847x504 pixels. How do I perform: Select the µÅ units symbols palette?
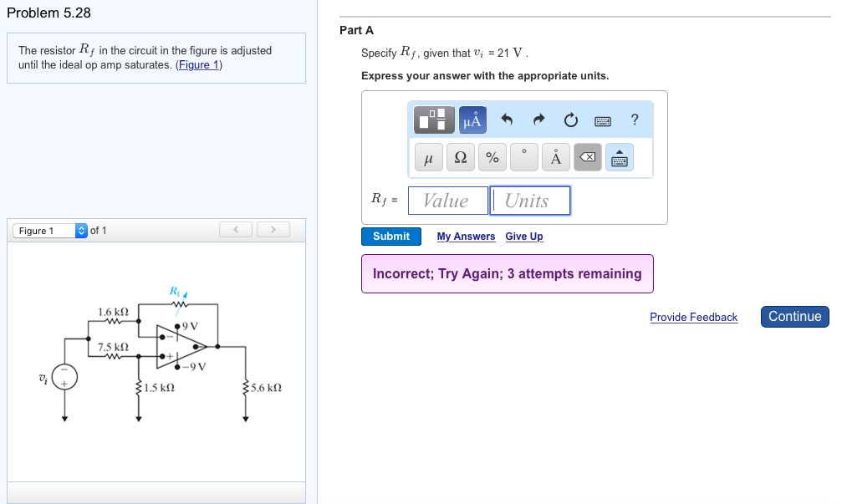[472, 120]
